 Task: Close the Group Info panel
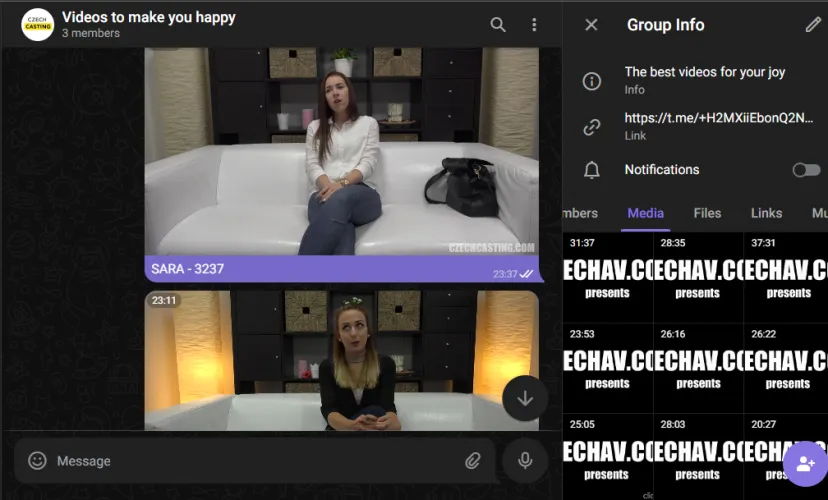tap(591, 25)
